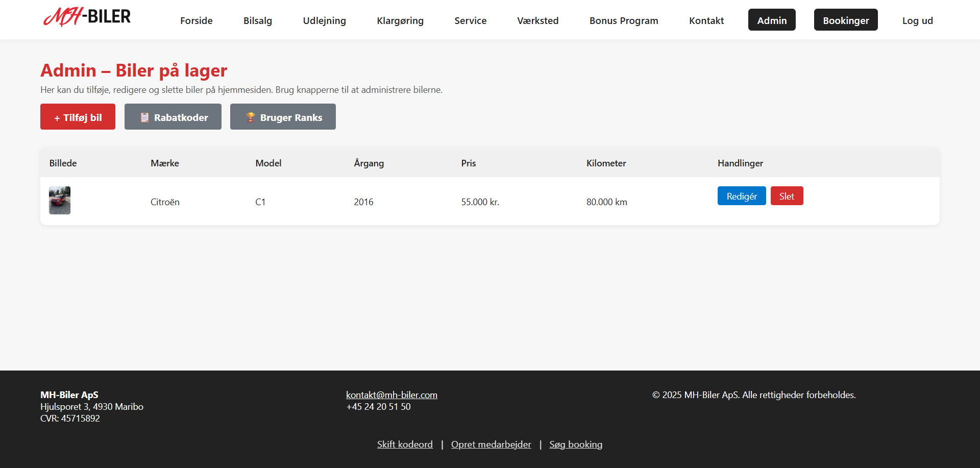Click the MH-Biler logo

pos(87,18)
